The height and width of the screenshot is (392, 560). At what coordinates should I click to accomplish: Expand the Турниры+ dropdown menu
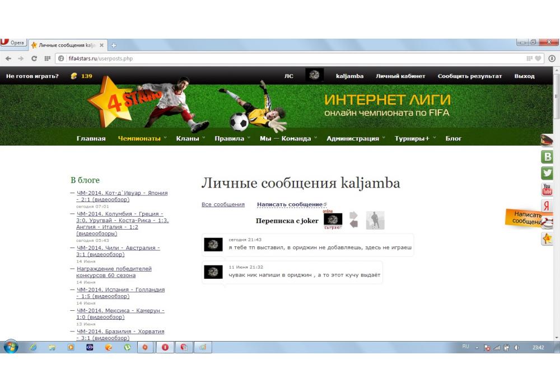tap(414, 138)
